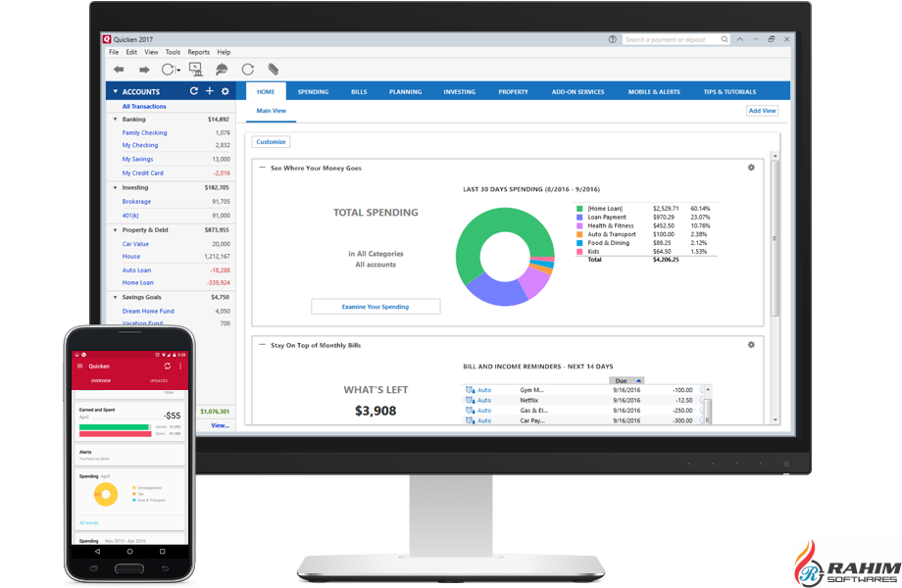Viewport: 902px width, 588px height.
Task: Open the MOBILE & ALERTS tab
Action: pyautogui.click(x=654, y=92)
